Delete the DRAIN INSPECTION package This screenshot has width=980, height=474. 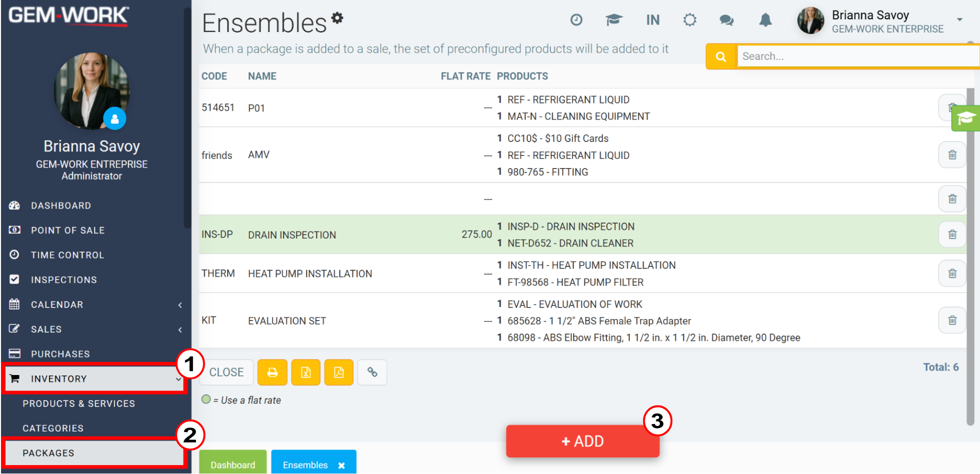click(952, 234)
